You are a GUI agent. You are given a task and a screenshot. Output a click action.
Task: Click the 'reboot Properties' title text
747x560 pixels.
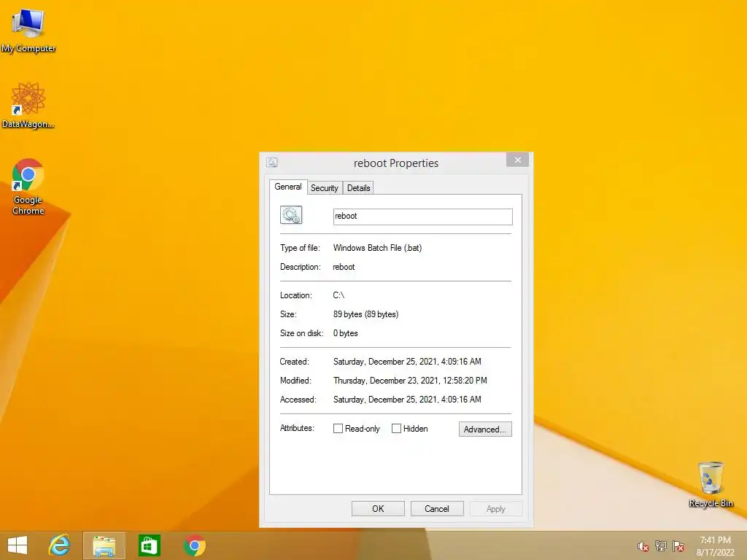[396, 163]
